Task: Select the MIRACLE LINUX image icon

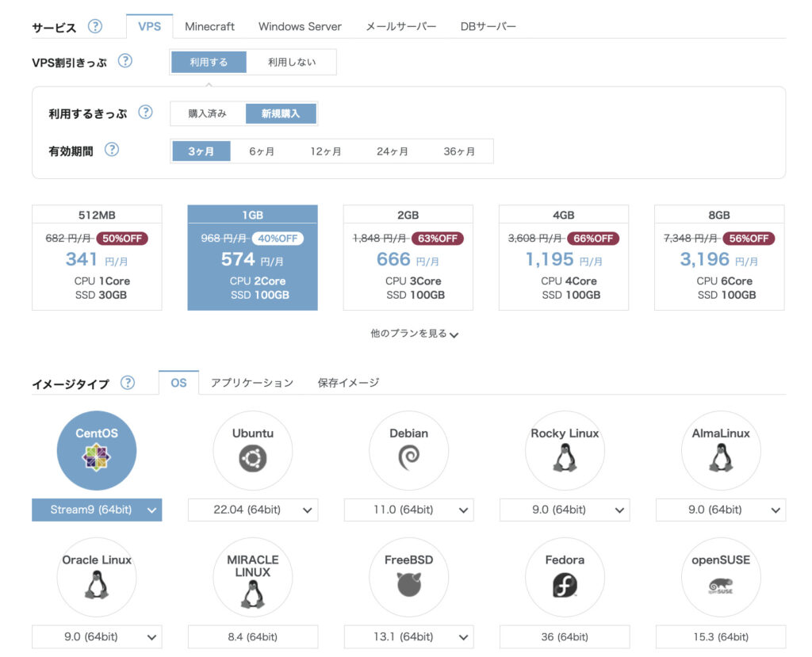Action: (x=253, y=577)
